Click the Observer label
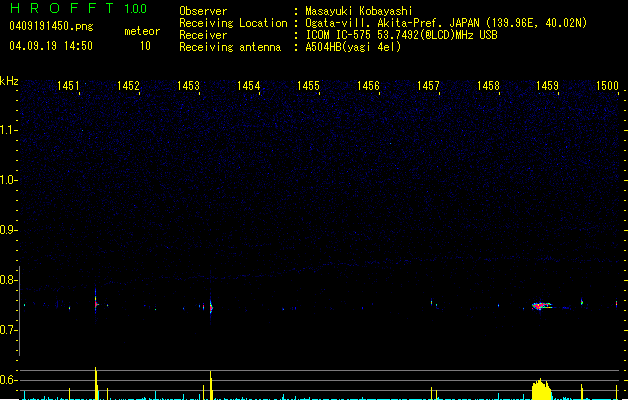629x400 pixels. pyautogui.click(x=203, y=11)
